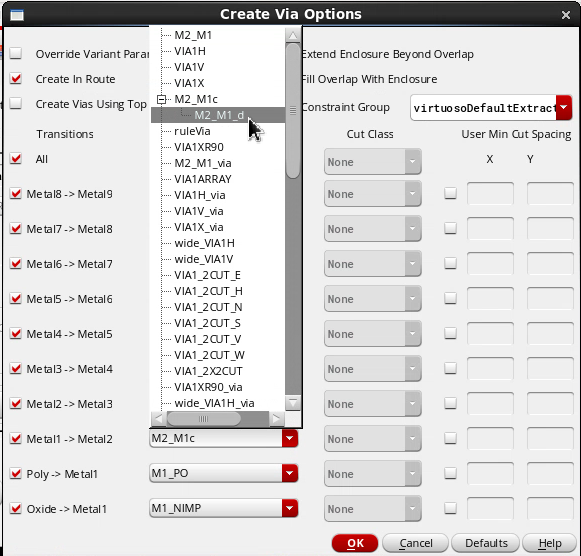Screen dimensions: 581x556
Task: Click via list scroll up arrow
Action: coord(293,35)
